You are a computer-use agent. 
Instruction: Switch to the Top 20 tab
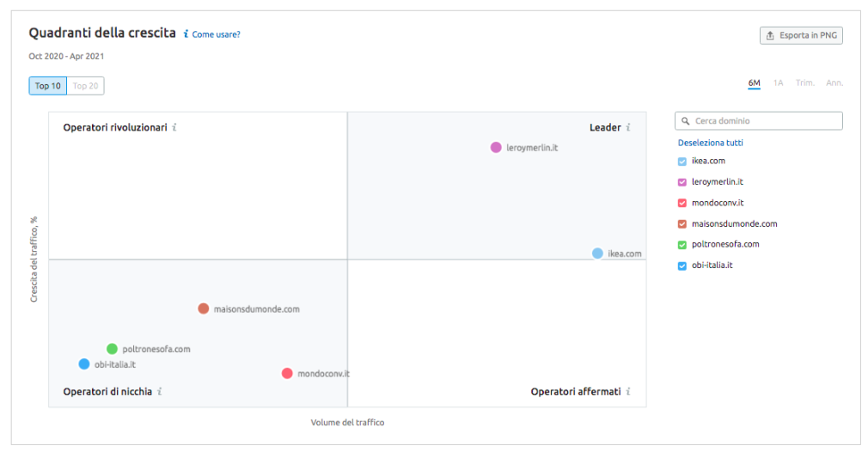coord(85,86)
